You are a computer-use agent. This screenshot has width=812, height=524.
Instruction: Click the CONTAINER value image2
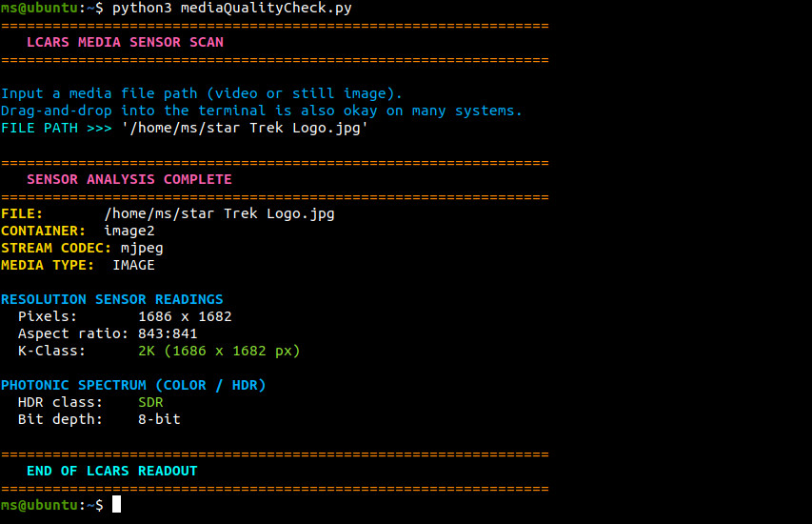(x=129, y=231)
